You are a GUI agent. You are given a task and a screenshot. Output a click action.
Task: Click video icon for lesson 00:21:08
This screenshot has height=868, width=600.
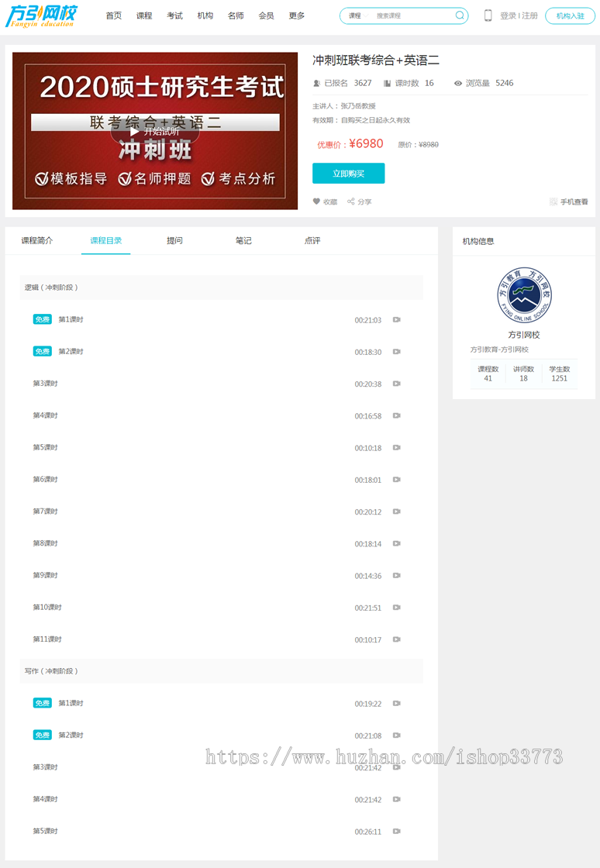[397, 735]
